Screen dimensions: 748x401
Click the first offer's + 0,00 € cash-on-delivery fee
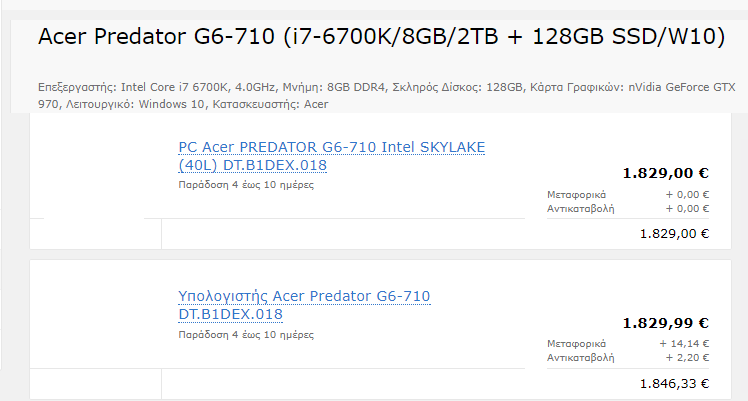(x=688, y=208)
